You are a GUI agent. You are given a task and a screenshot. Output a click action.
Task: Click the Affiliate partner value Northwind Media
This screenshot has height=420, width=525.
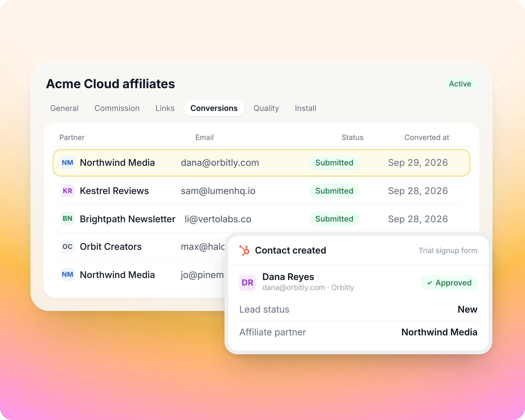439,332
